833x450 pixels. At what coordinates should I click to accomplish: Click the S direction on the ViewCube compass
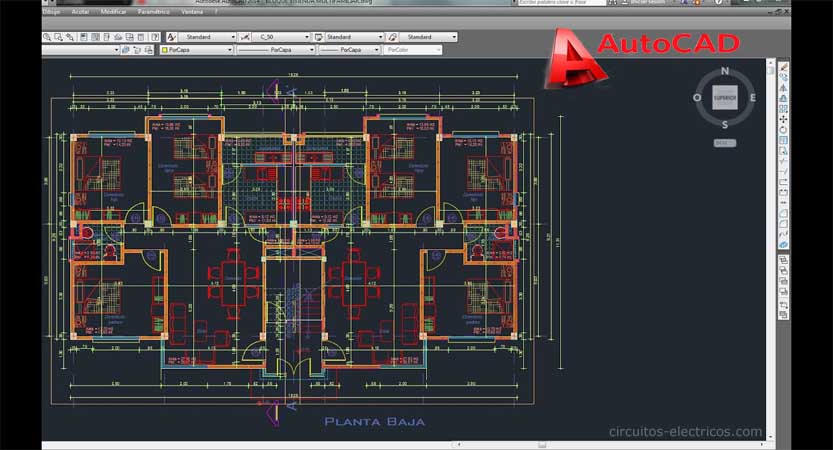click(725, 125)
